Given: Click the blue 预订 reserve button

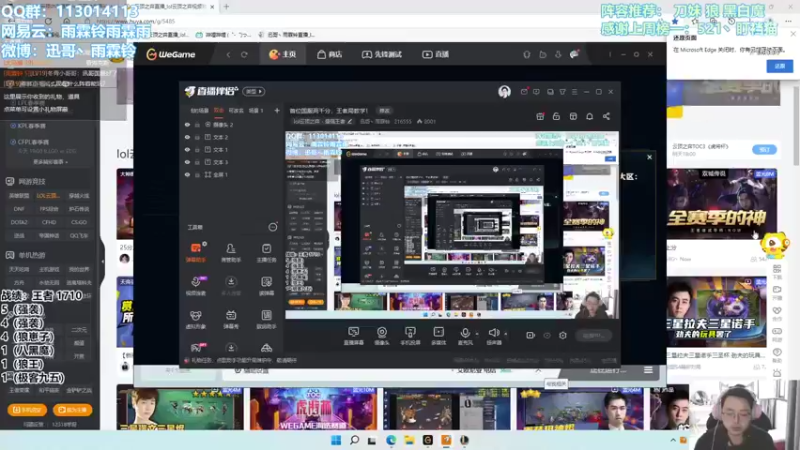Looking at the screenshot, I should (764, 149).
